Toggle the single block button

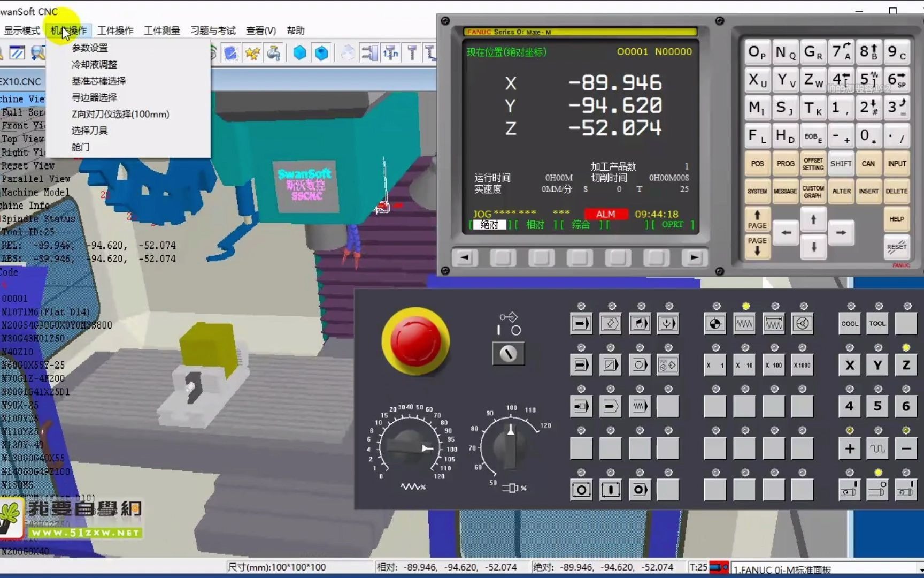tap(581, 365)
